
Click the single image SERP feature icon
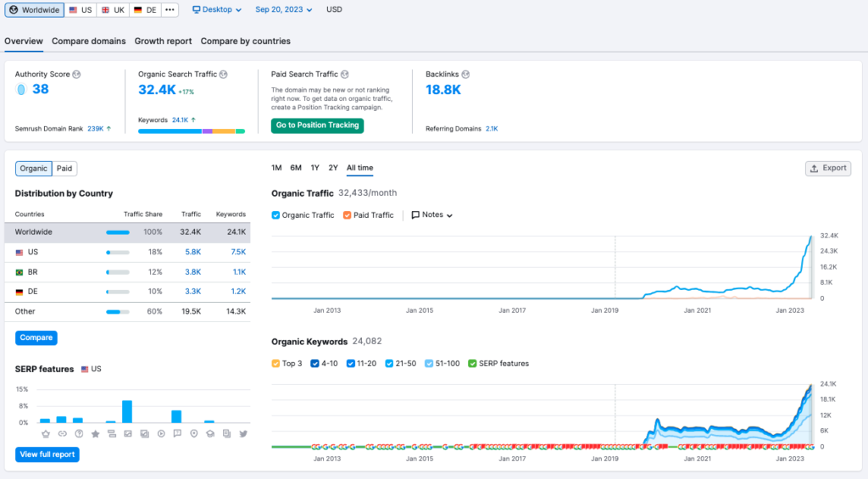pyautogui.click(x=128, y=434)
